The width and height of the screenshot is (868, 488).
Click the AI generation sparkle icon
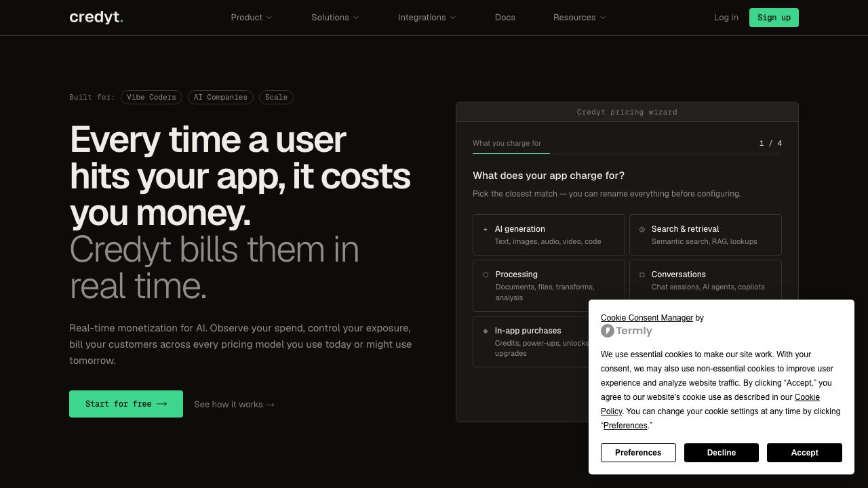coord(485,229)
